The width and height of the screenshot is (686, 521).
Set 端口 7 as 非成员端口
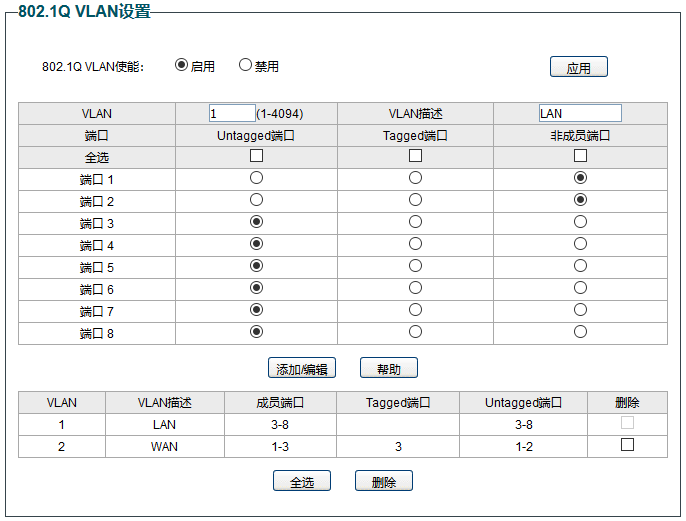pos(580,310)
